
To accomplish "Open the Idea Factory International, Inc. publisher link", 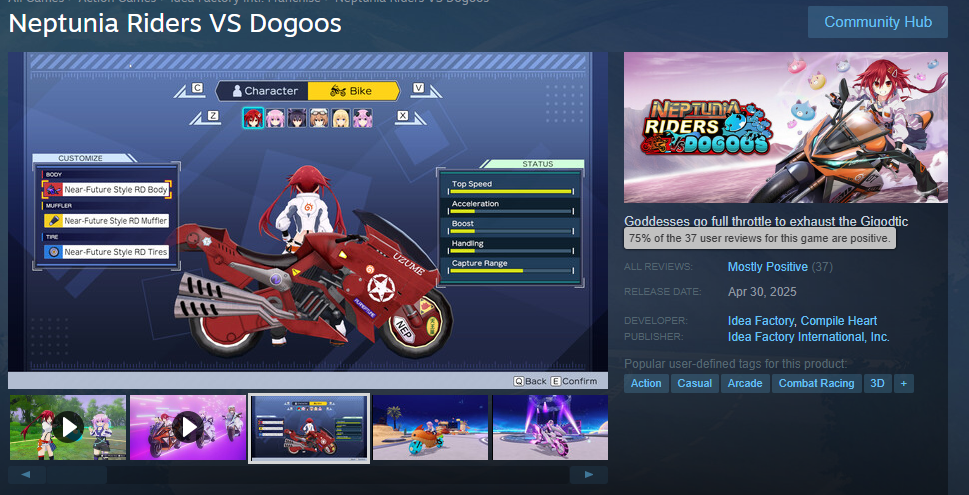I will 808,337.
